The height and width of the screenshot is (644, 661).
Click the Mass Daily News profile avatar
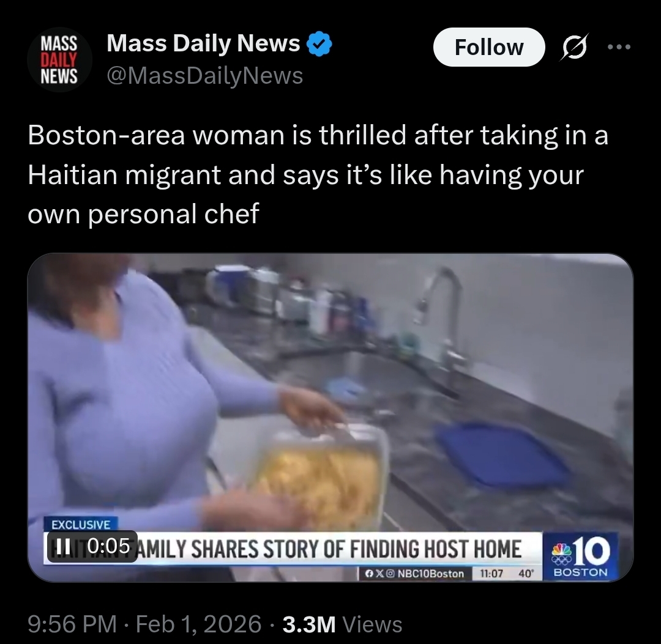point(59,60)
